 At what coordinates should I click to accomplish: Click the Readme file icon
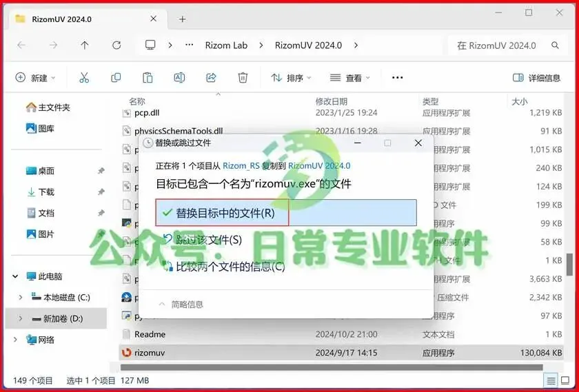click(x=126, y=334)
